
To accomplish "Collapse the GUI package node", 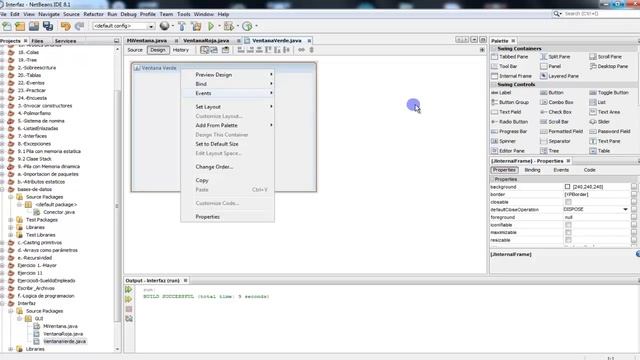I will tap(19, 318).
